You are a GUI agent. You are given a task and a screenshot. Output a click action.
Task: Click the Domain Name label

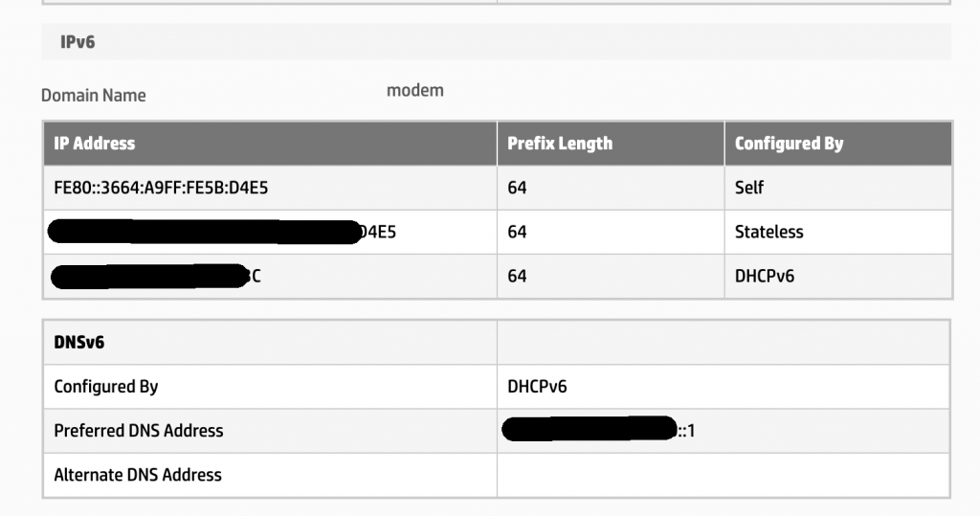[x=94, y=96]
